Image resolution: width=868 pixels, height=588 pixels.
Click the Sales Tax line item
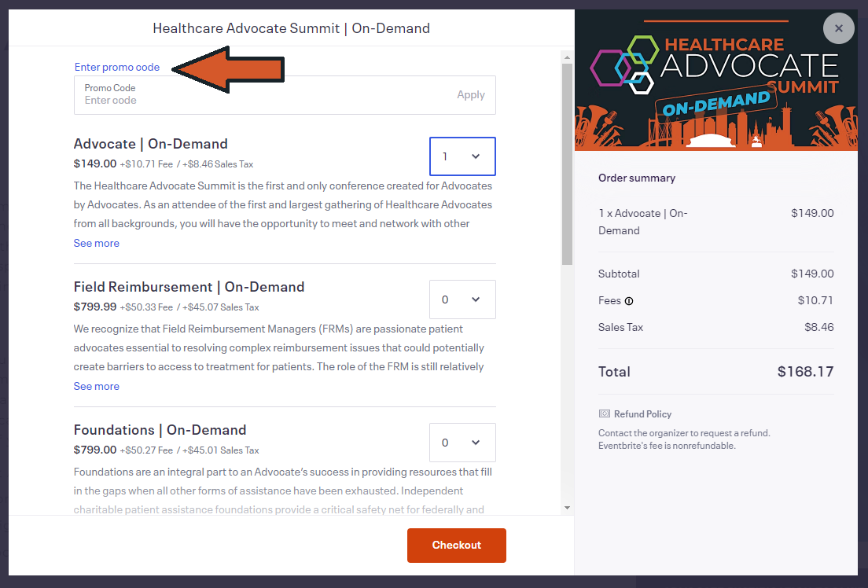620,327
